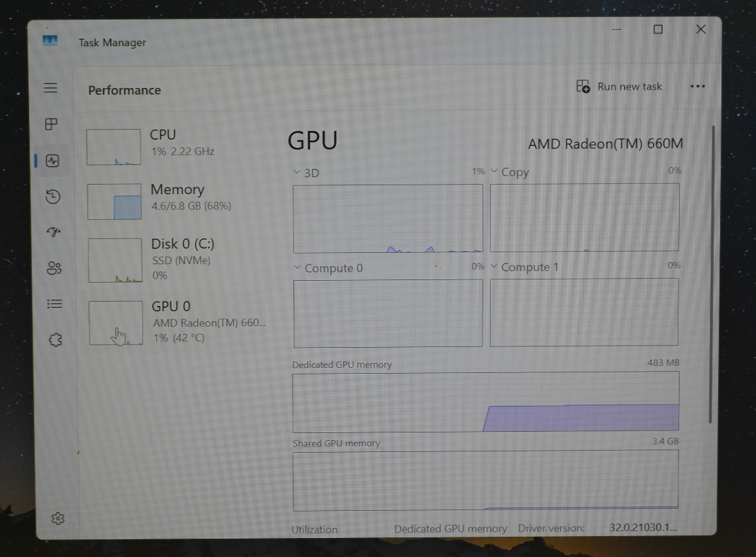Click the 3D usage graph
This screenshot has width=756, height=557.
387,219
